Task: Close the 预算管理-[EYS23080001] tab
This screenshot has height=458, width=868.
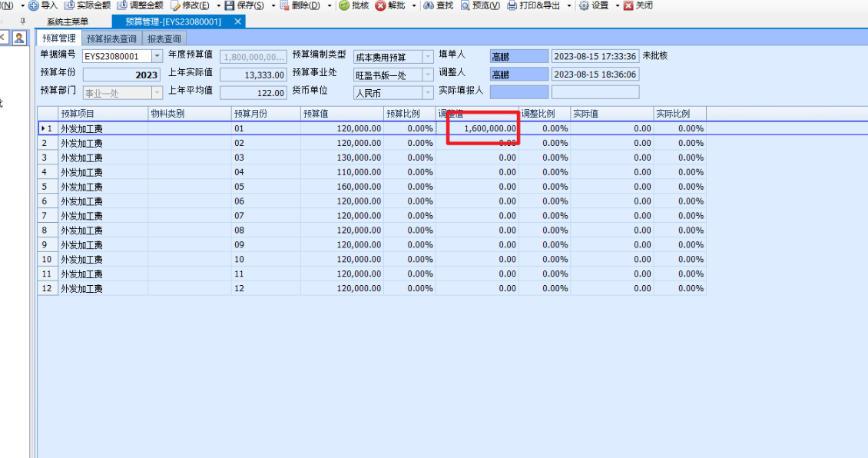Action: click(237, 21)
